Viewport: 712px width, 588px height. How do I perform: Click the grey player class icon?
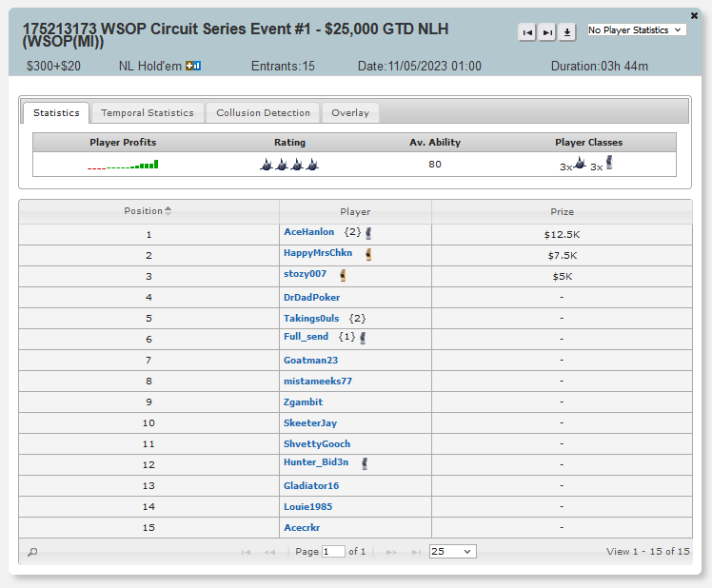pos(609,163)
